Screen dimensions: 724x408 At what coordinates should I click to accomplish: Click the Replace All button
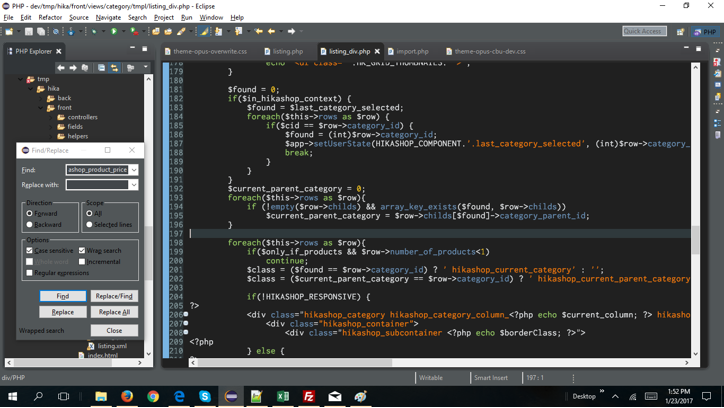pyautogui.click(x=114, y=312)
